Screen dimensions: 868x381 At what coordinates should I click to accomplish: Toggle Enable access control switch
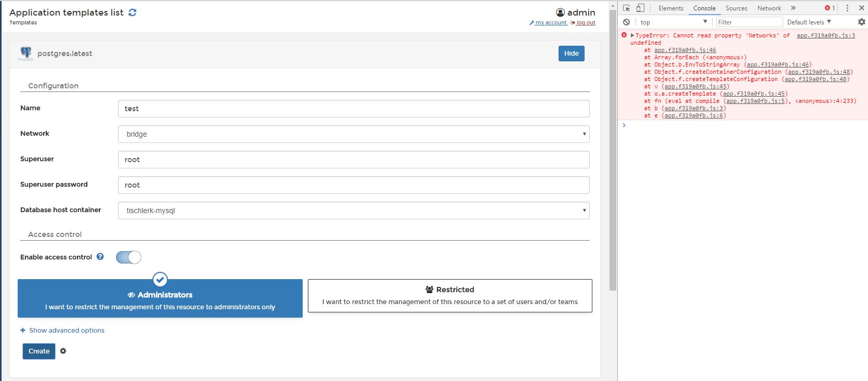(x=128, y=257)
